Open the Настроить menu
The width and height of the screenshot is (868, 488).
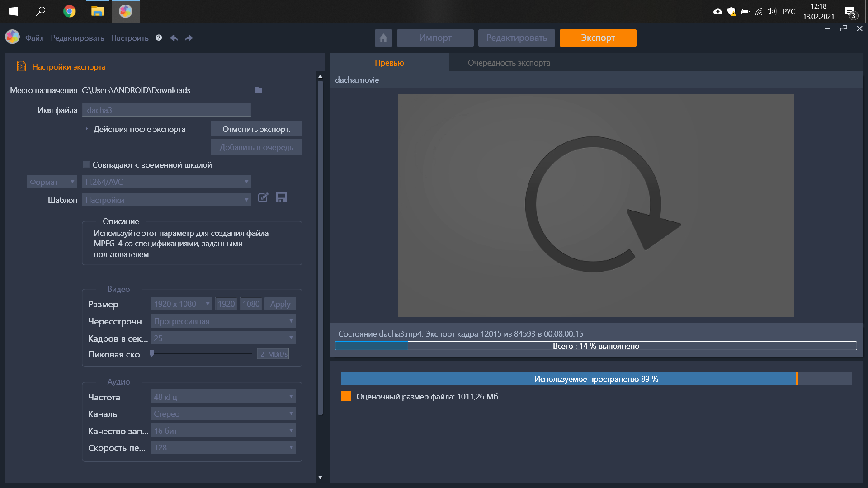pyautogui.click(x=130, y=38)
